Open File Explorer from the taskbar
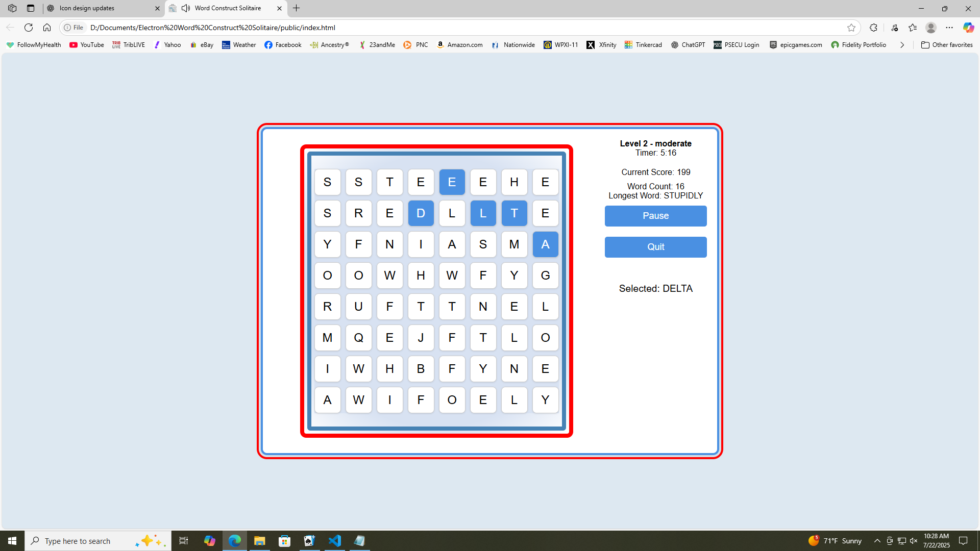Viewport: 980px width, 551px height. (259, 540)
